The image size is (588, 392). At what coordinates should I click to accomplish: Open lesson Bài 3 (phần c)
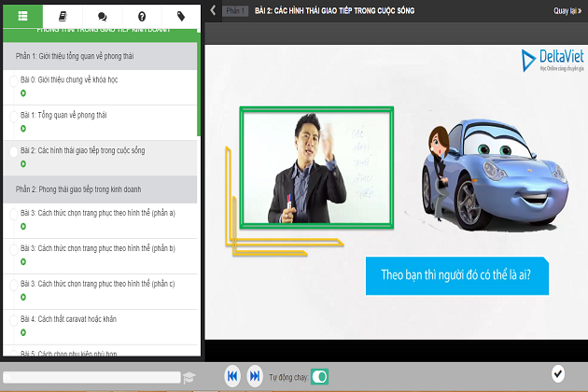tap(97, 284)
